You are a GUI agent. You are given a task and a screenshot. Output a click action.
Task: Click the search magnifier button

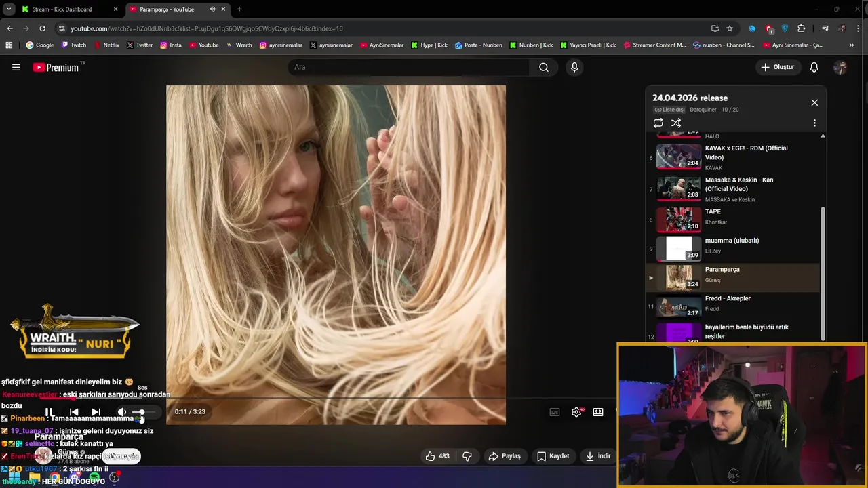click(x=544, y=67)
